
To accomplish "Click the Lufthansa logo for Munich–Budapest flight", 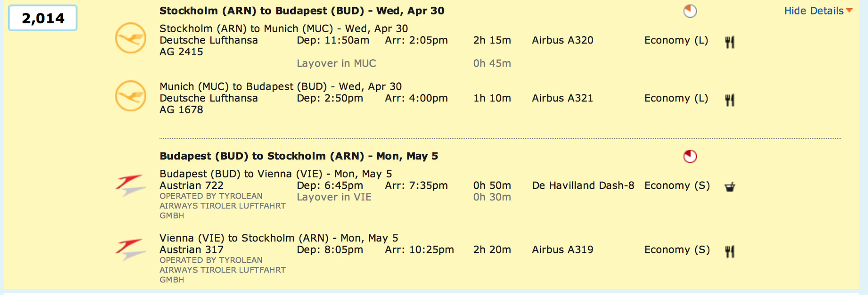I will pos(130,96).
